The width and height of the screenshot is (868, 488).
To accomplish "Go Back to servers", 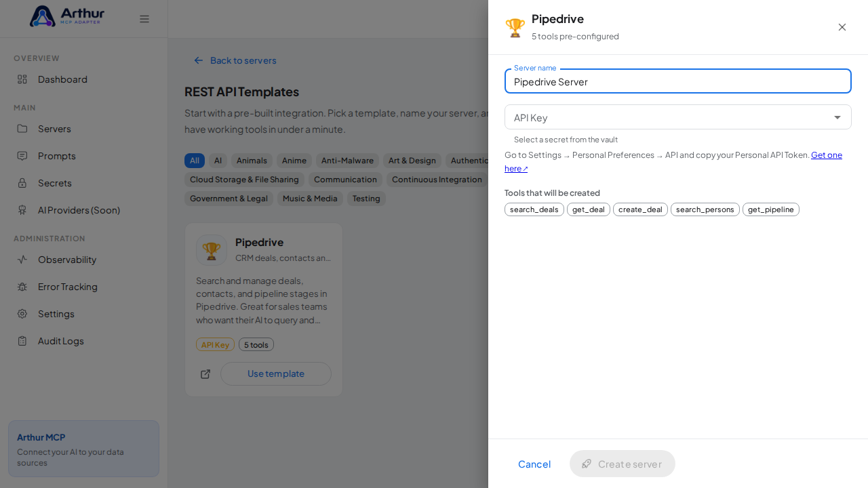I will point(235,60).
